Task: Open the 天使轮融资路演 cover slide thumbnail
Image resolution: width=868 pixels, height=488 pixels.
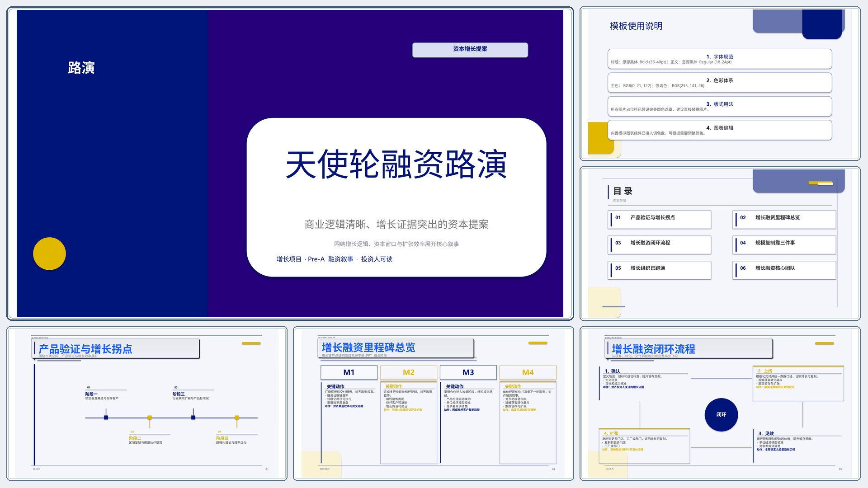Action: 290,164
